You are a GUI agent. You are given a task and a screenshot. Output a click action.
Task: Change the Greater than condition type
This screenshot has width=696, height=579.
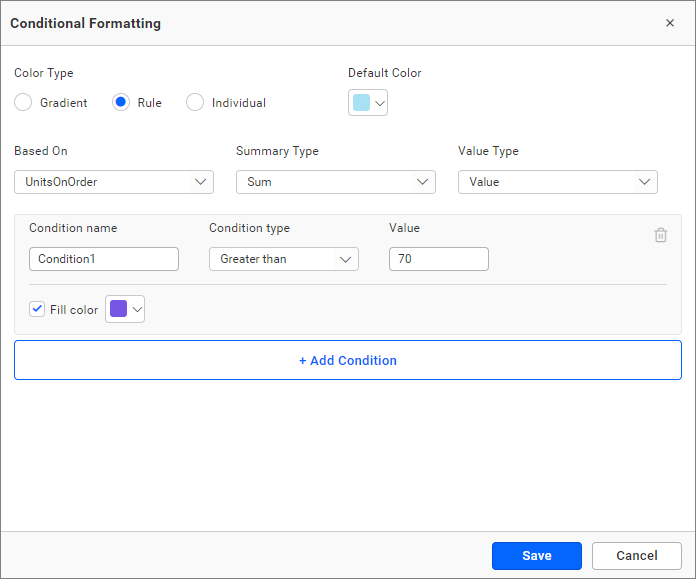[x=283, y=259]
